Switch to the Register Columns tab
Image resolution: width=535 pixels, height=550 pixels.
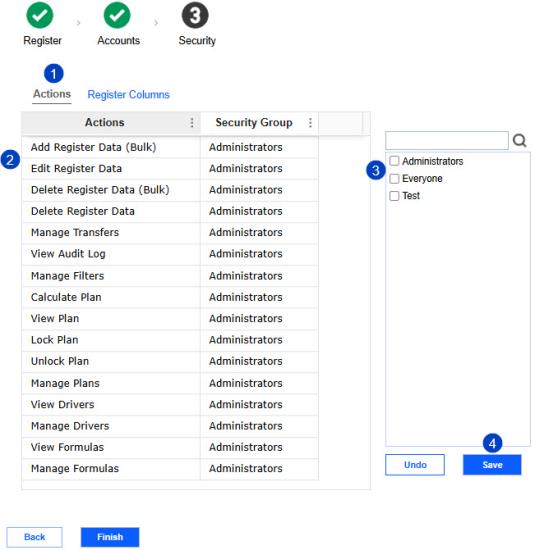[x=128, y=94]
